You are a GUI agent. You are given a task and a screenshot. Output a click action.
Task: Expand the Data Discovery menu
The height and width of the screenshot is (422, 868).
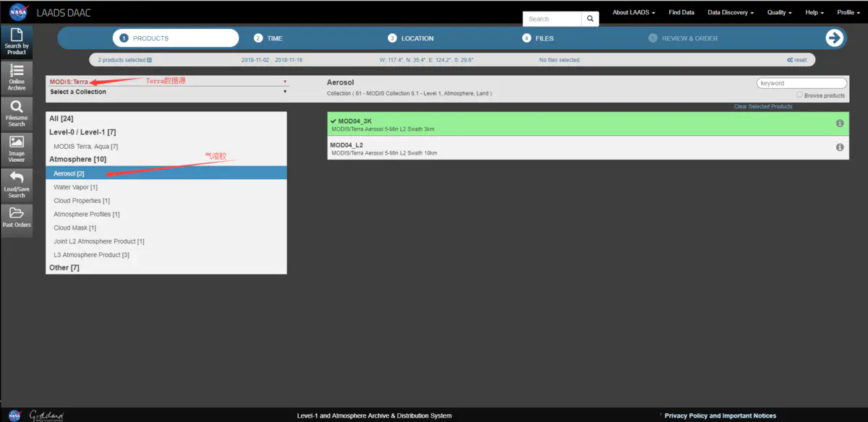[x=731, y=12]
